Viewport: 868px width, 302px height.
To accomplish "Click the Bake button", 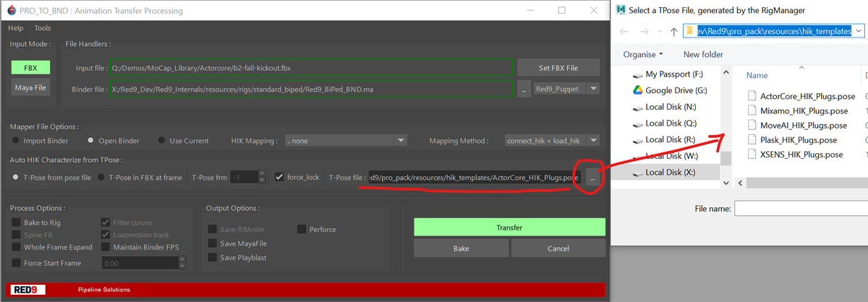I will (x=461, y=249).
